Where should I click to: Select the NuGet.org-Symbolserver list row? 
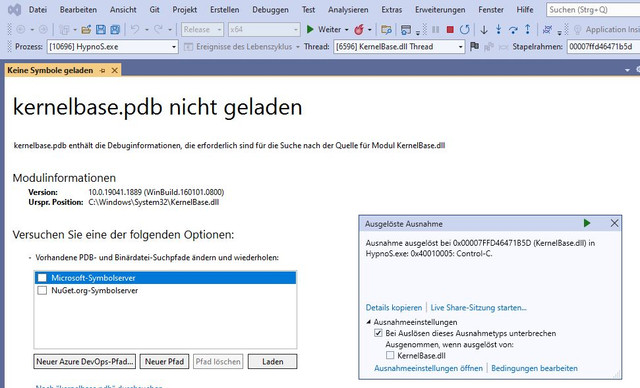coord(165,290)
